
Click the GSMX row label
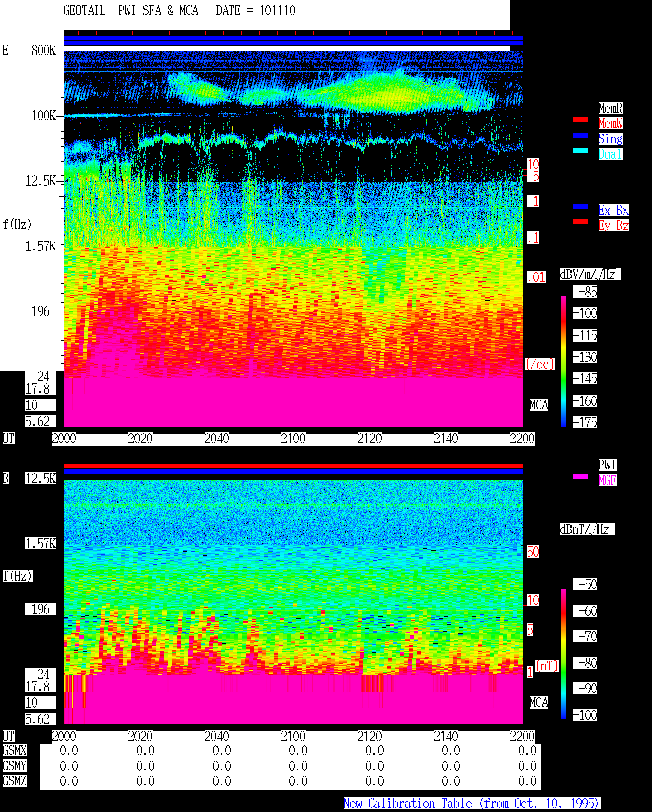(14, 750)
